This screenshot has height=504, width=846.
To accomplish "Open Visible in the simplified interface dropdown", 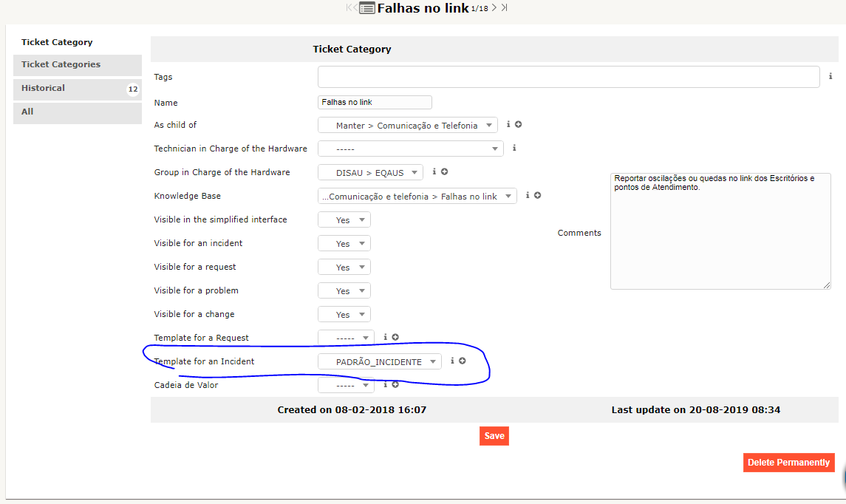I will 344,219.
